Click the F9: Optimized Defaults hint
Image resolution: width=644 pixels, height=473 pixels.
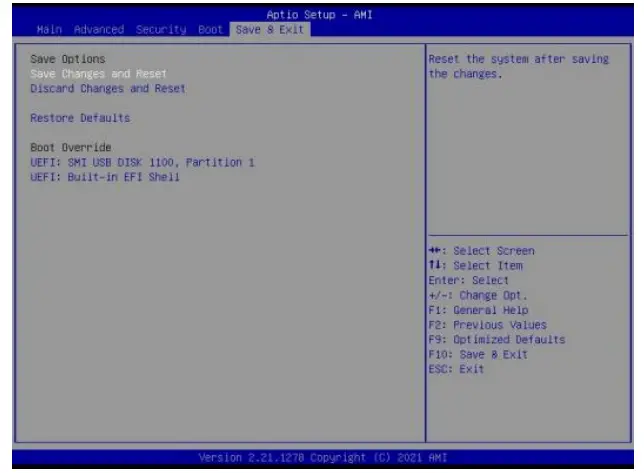pyautogui.click(x=497, y=340)
